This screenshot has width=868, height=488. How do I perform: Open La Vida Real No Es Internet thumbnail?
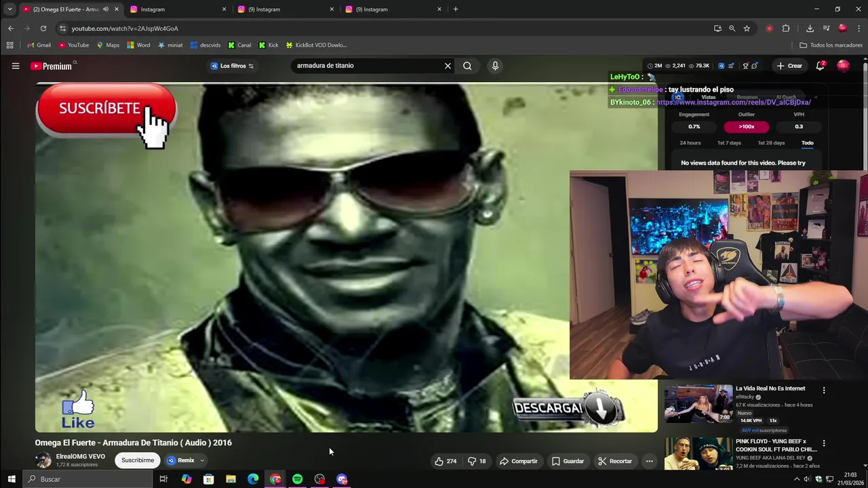pos(698,405)
